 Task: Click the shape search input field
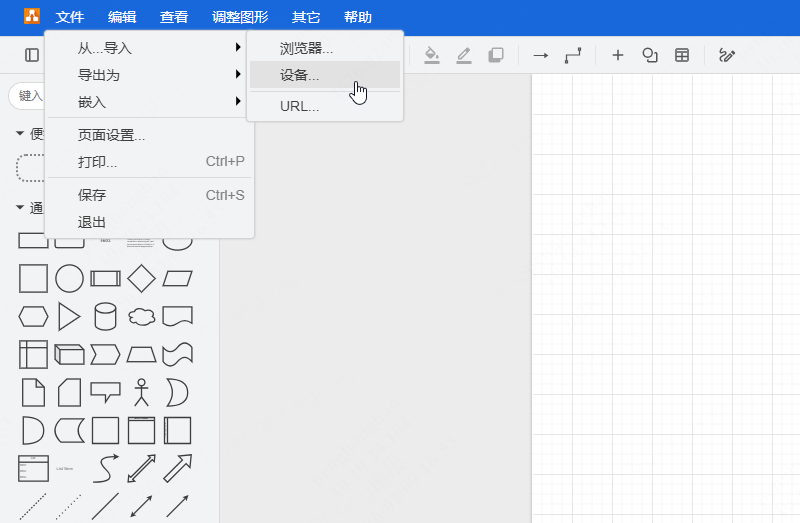pos(27,95)
